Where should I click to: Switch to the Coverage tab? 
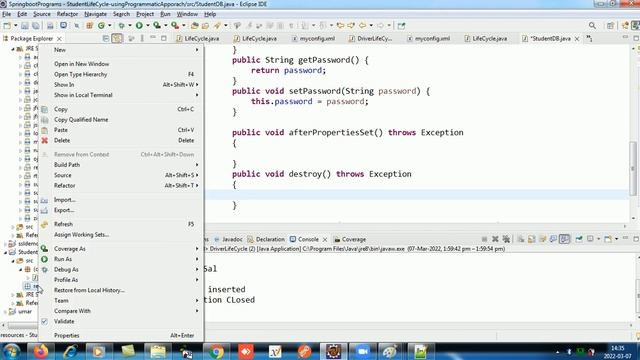coord(350,240)
